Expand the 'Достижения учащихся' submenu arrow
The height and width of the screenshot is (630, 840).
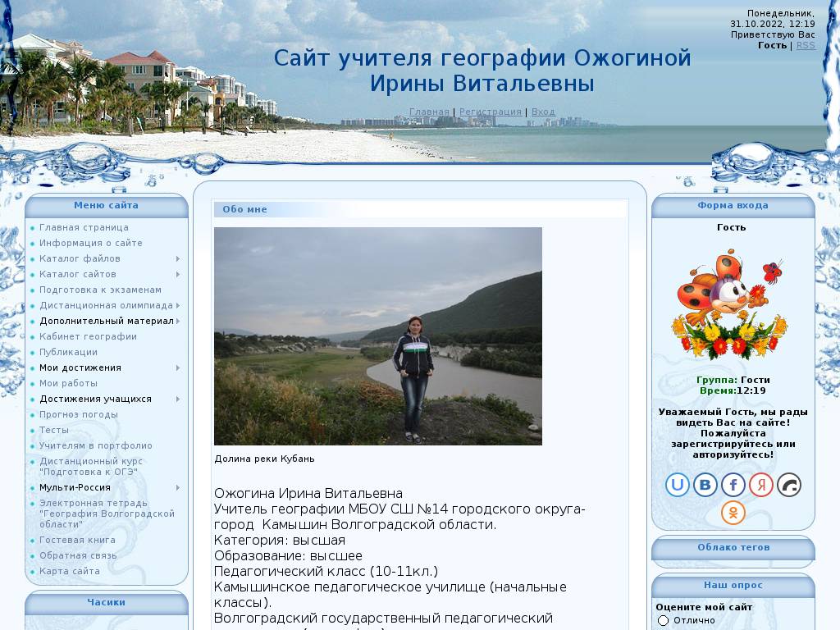pos(178,399)
